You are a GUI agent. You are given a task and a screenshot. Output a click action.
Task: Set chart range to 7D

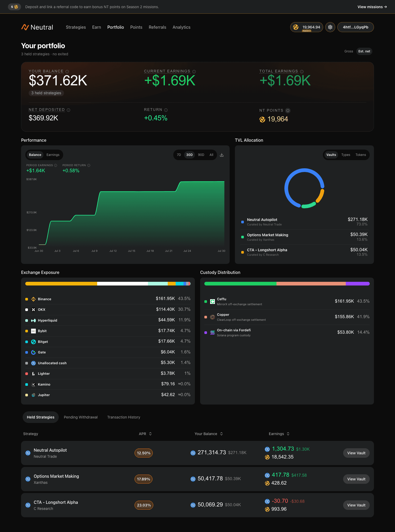point(179,155)
